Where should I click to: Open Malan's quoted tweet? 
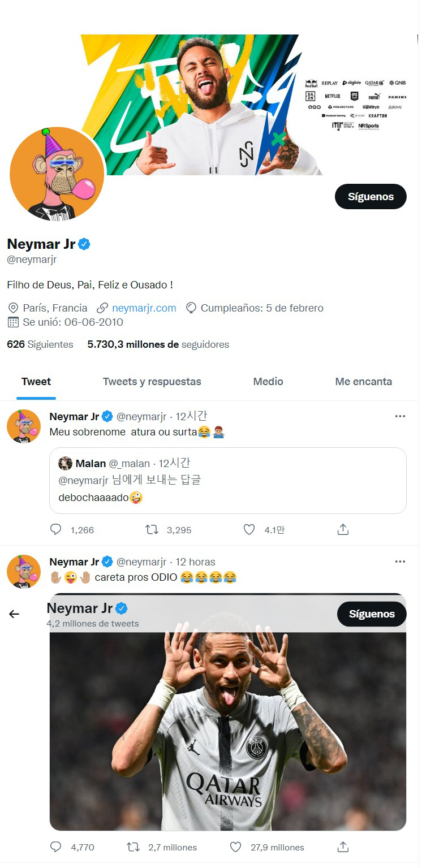[227, 480]
